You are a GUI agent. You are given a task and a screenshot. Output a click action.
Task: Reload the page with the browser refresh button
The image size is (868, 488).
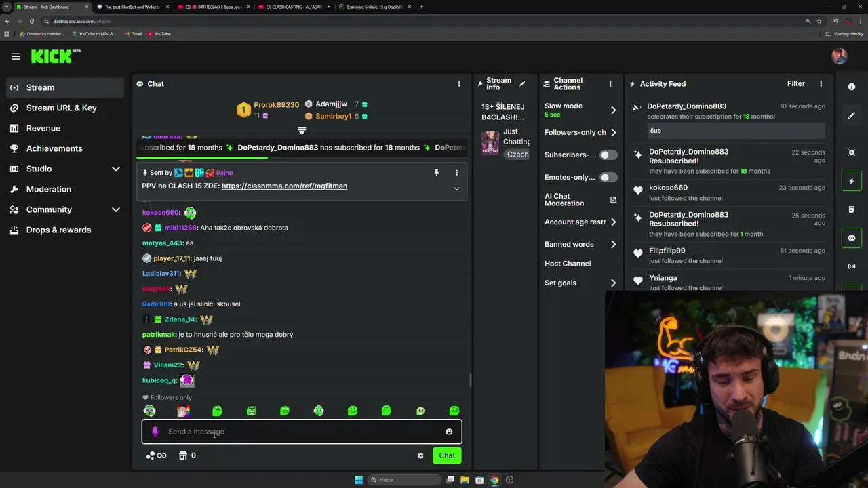(x=31, y=21)
